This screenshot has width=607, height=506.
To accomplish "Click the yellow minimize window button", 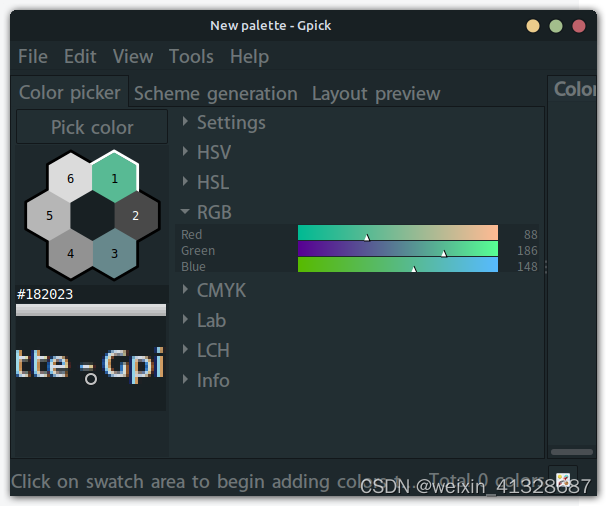I will point(533,26).
